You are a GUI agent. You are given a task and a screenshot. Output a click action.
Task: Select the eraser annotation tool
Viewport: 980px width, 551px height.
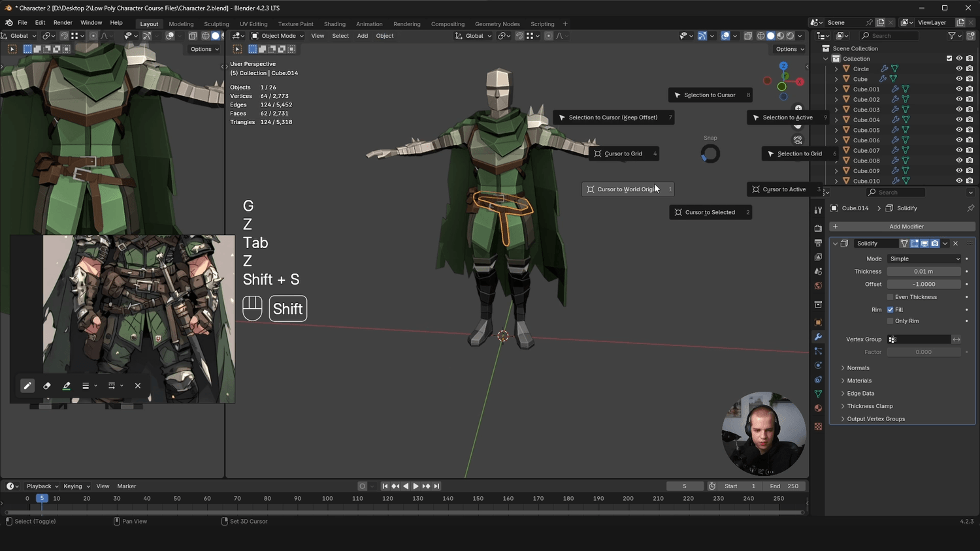coord(47,386)
